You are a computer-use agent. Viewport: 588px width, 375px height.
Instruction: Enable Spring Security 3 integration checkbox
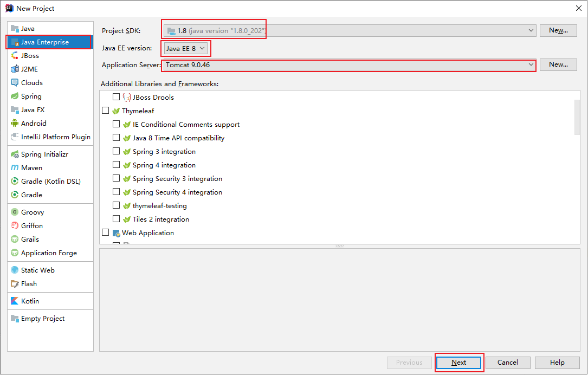(117, 178)
